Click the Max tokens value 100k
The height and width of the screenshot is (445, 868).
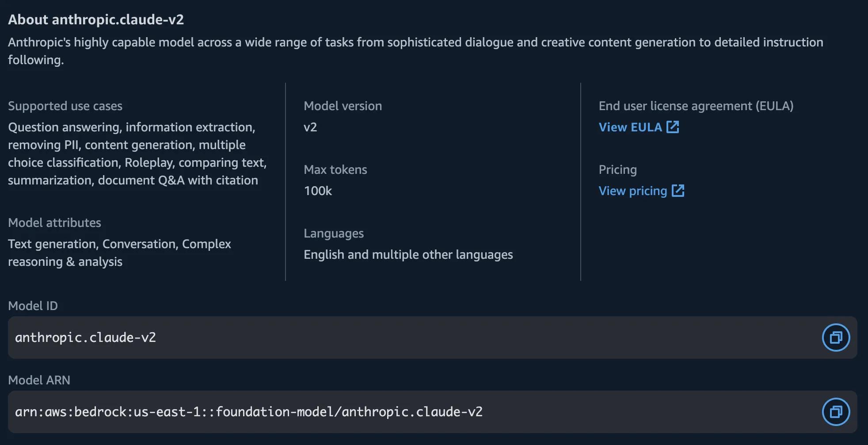(x=318, y=191)
